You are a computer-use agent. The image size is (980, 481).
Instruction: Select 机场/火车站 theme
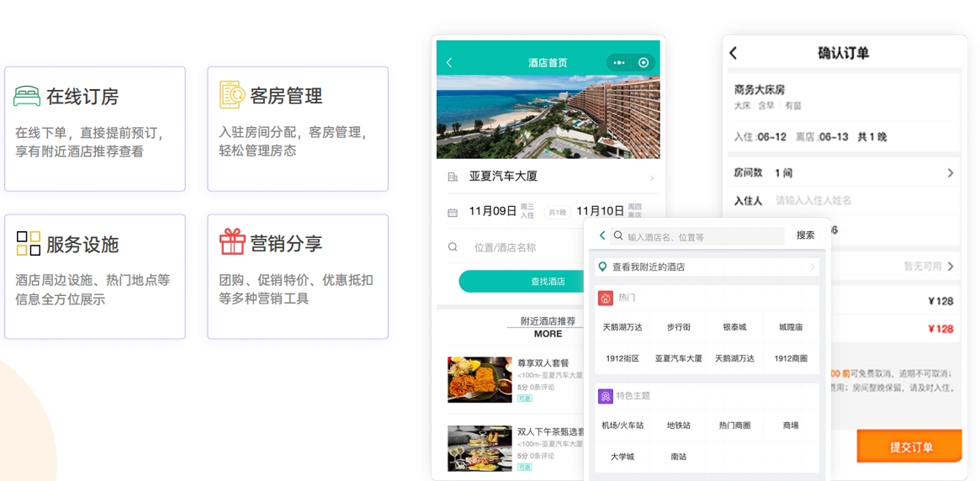tap(622, 425)
